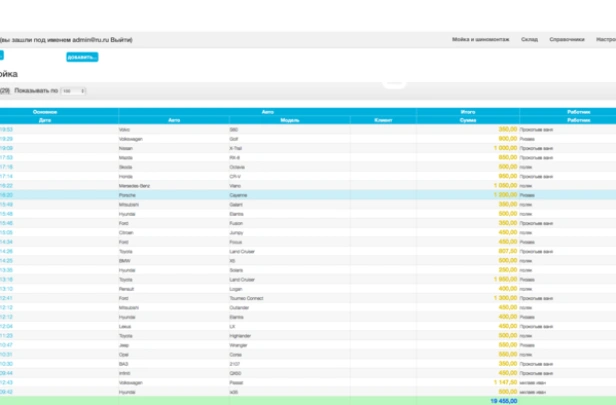
Task: Click the Клиент column header
Action: click(x=382, y=120)
